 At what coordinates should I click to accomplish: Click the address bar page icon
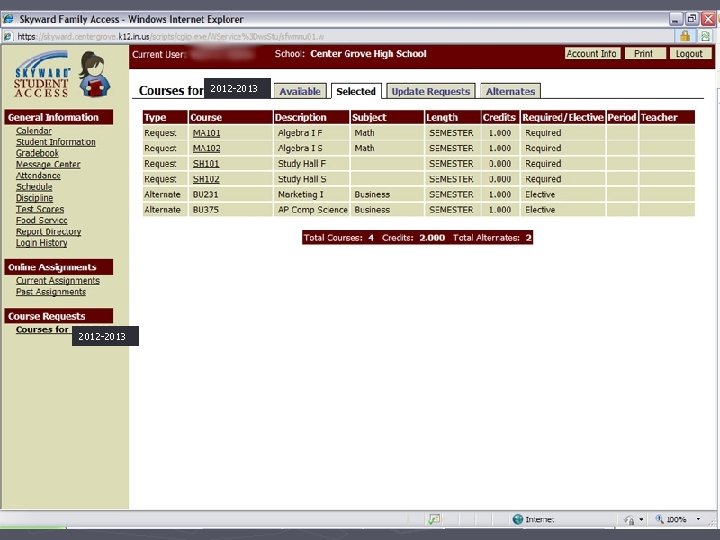[7, 36]
